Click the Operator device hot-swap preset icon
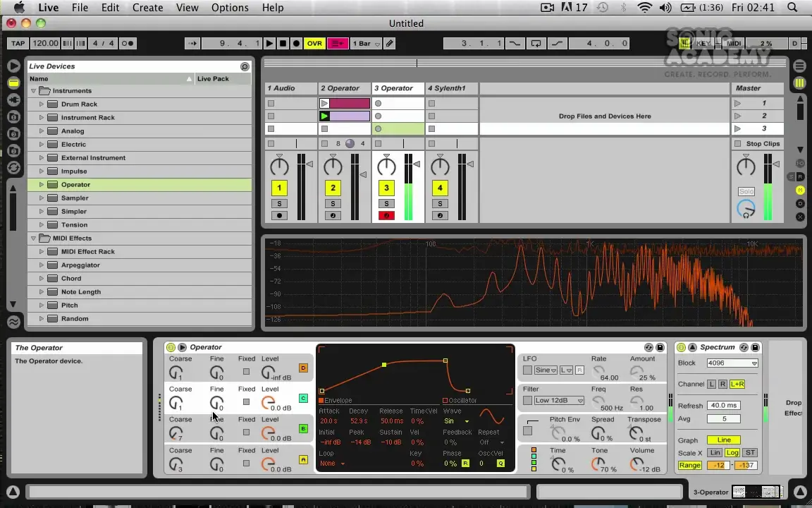This screenshot has height=508, width=812. coord(648,347)
